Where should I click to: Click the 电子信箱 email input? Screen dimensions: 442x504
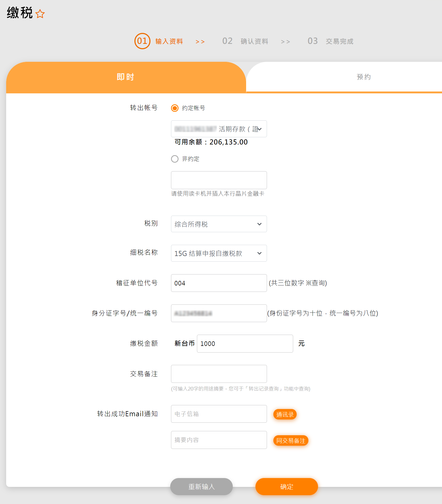pyautogui.click(x=219, y=414)
